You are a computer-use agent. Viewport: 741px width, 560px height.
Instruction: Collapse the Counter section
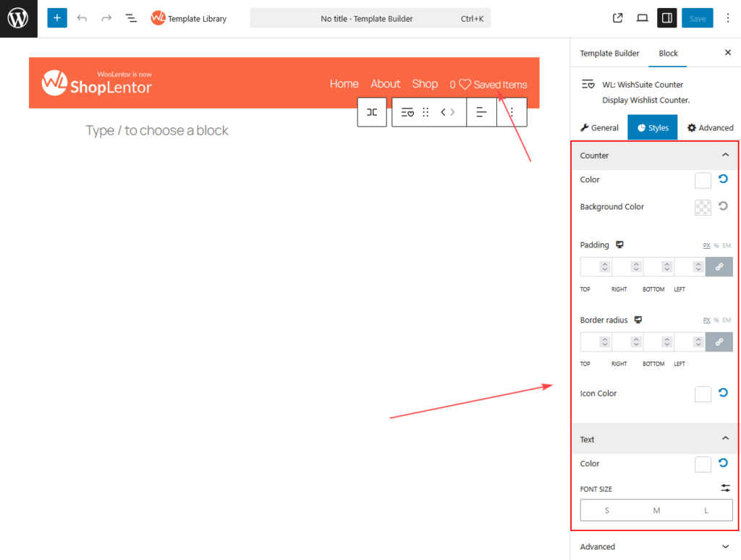(x=725, y=156)
